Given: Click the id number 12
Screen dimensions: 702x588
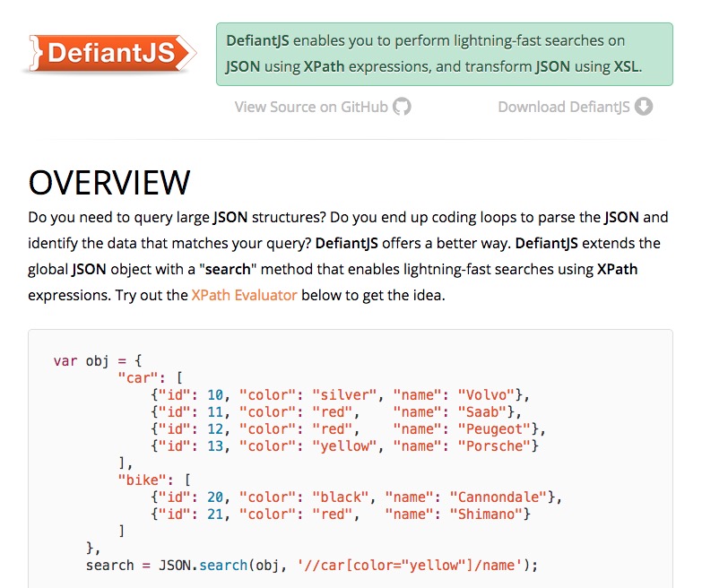Looking at the screenshot, I should pyautogui.click(x=215, y=428).
